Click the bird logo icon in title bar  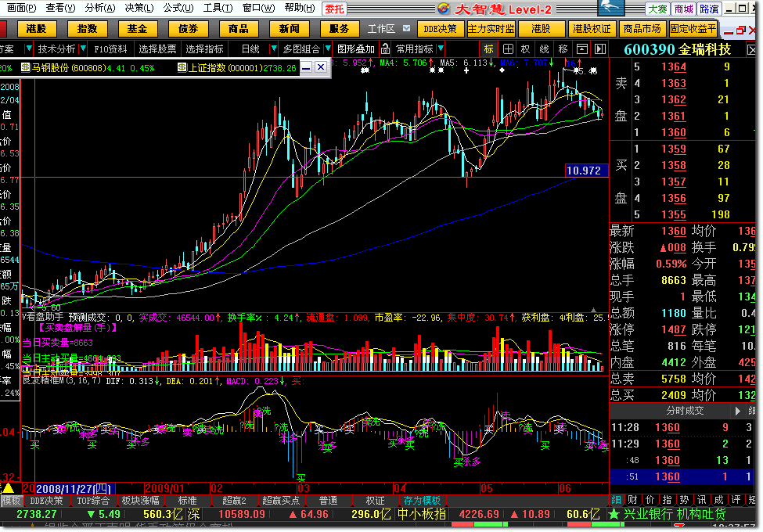click(610, 8)
